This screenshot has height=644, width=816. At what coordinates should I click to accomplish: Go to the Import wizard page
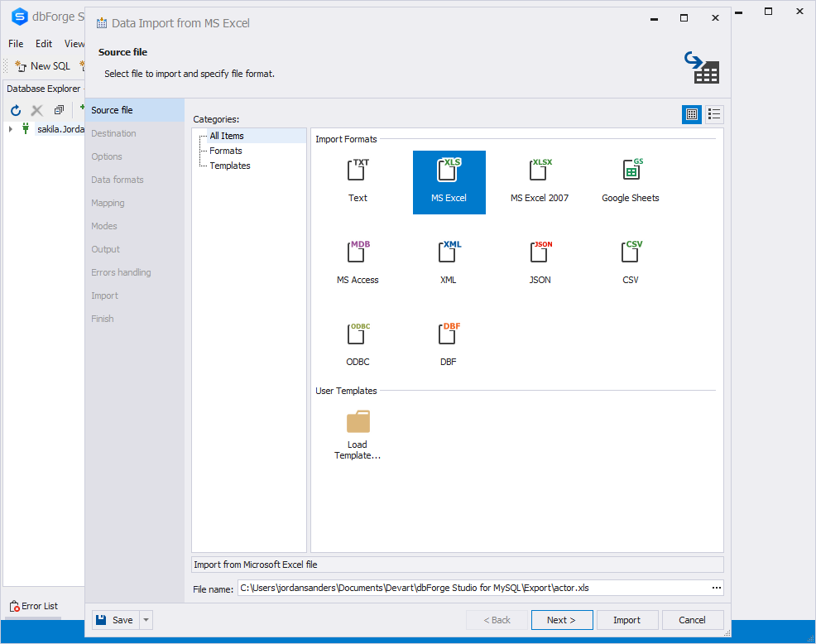tap(135, 296)
